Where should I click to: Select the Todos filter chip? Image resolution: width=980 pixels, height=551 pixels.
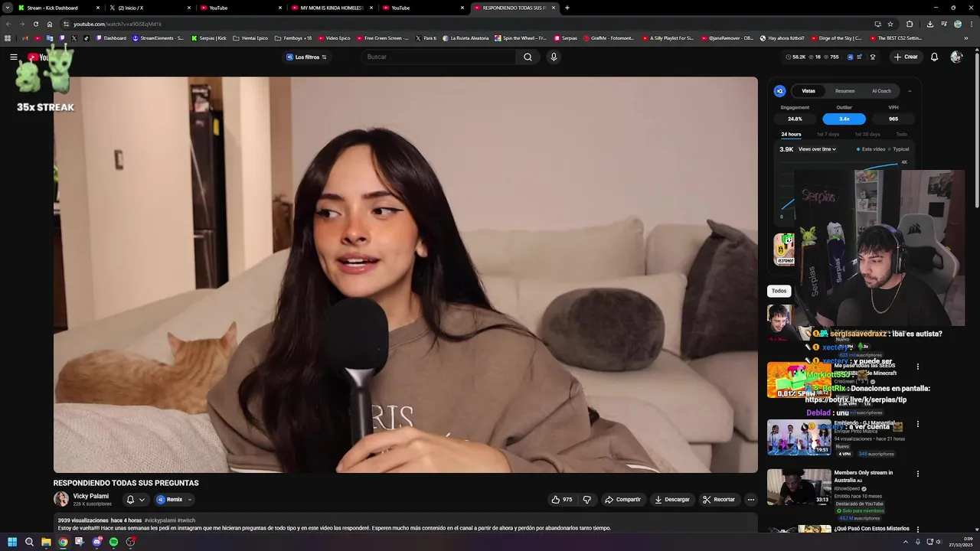coord(779,291)
